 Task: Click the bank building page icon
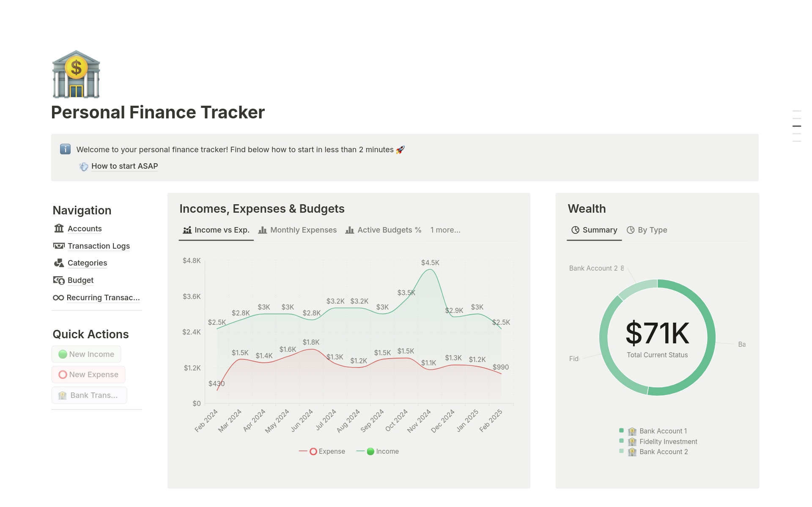(x=76, y=74)
